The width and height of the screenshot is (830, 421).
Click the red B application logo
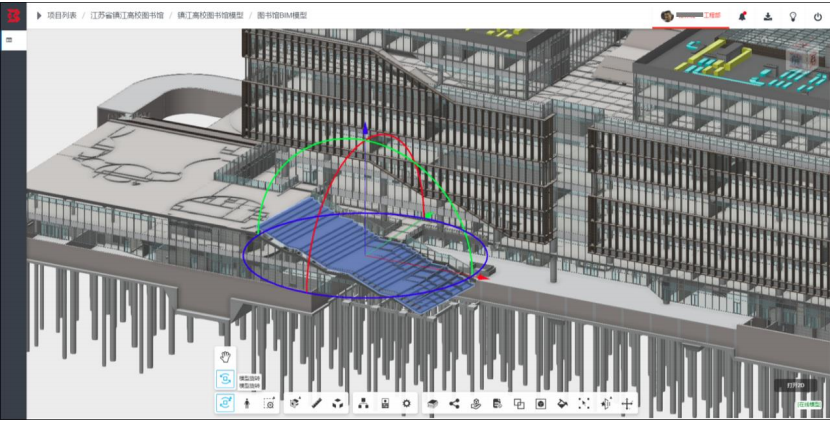[x=13, y=16]
